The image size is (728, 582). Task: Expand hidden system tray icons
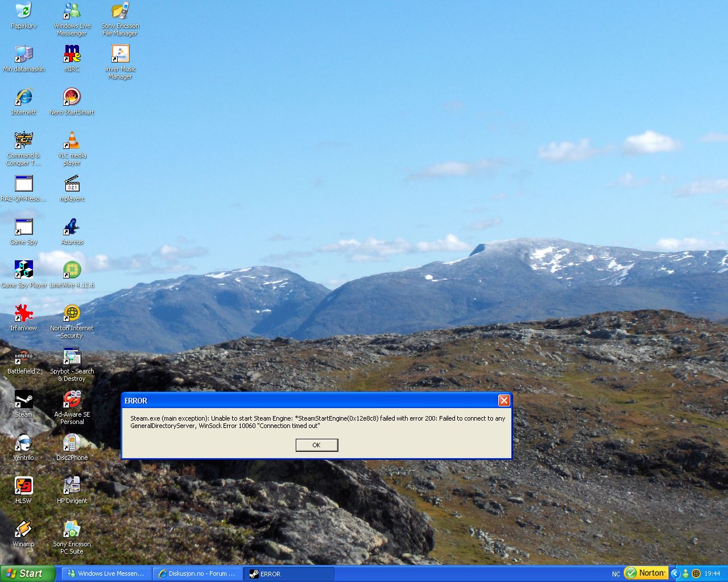click(x=675, y=573)
